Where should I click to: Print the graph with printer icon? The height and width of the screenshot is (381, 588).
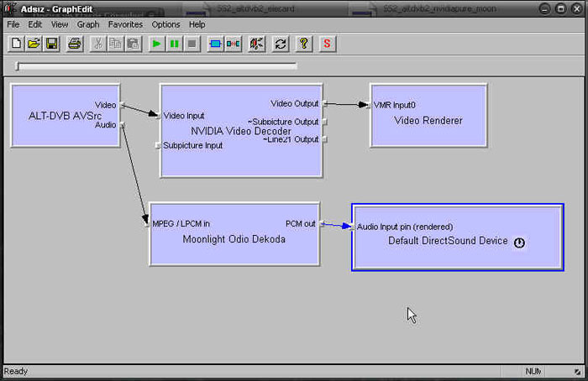74,44
